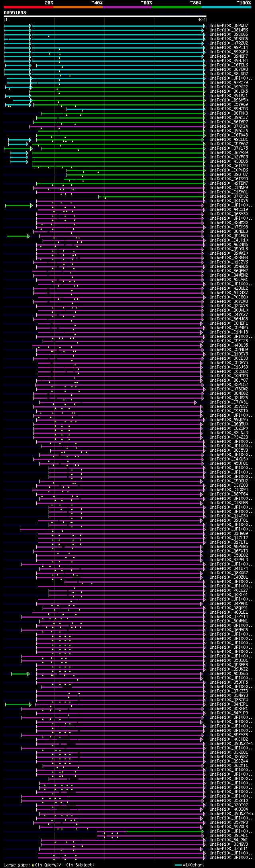Select the UniRef100_Q8X0G7 label

click(229, 573)
